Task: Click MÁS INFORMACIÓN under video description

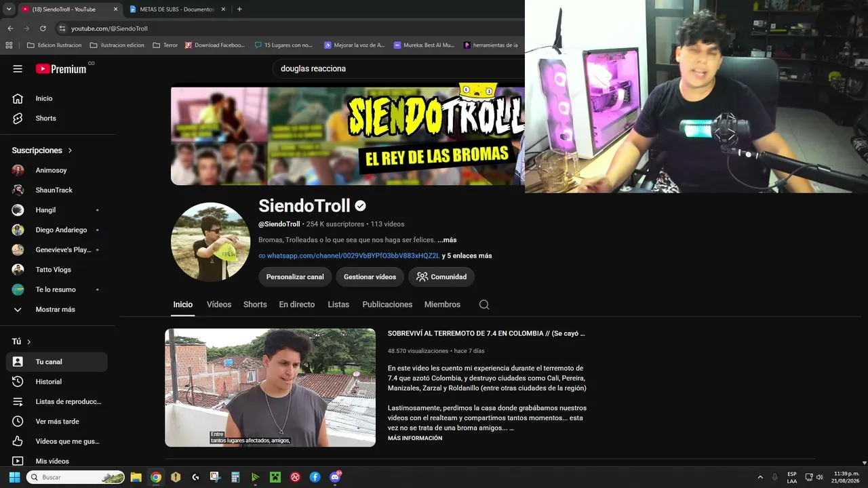Action: click(x=415, y=438)
